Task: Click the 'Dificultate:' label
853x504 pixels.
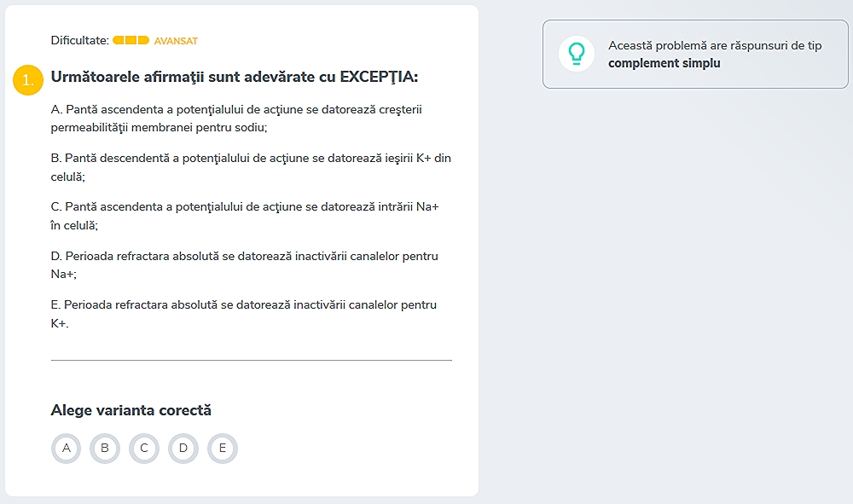Action: pyautogui.click(x=80, y=40)
